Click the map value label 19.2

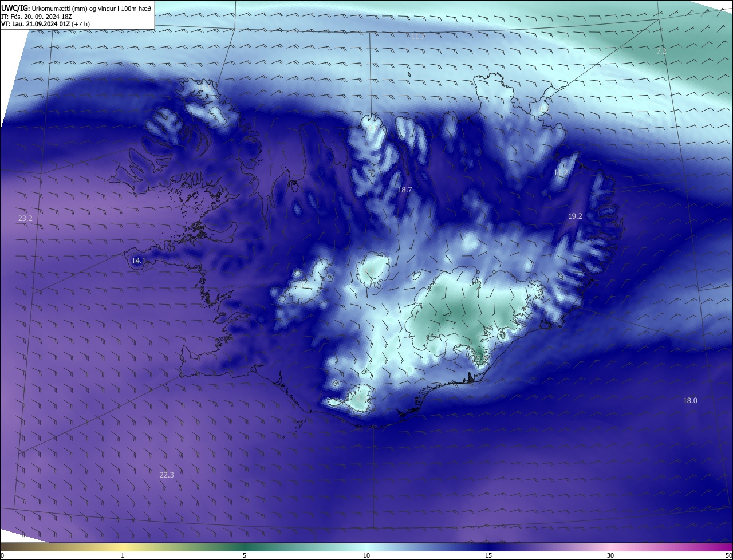pos(575,216)
